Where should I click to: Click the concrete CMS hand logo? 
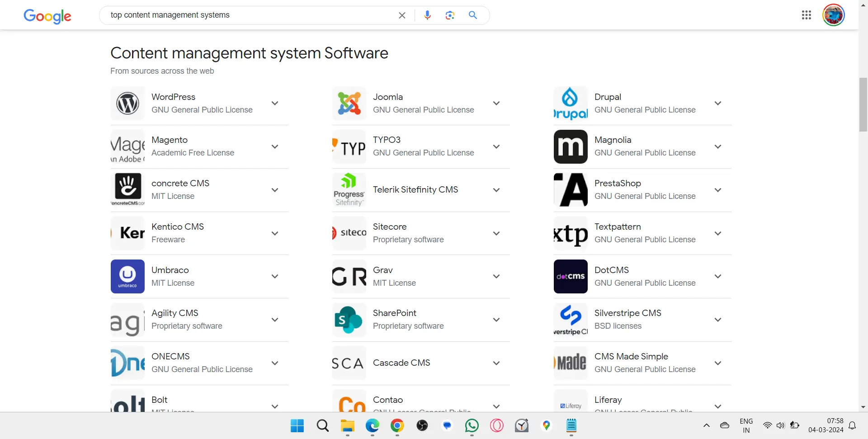(x=127, y=190)
